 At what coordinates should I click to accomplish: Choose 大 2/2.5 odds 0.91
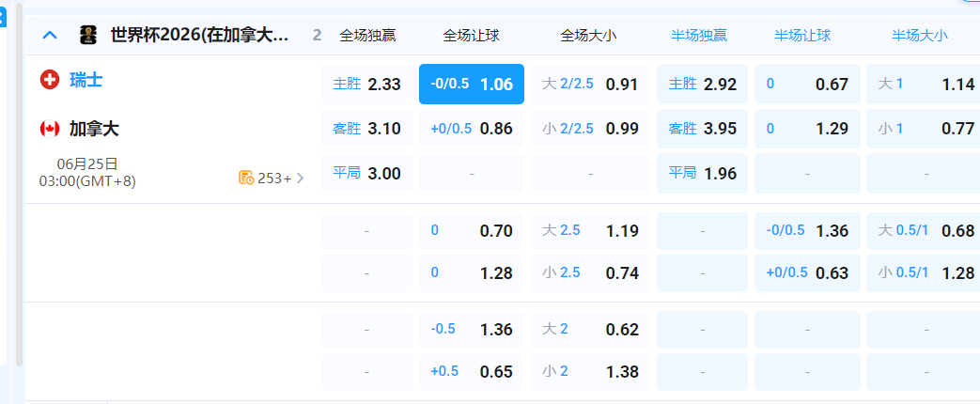tap(591, 84)
